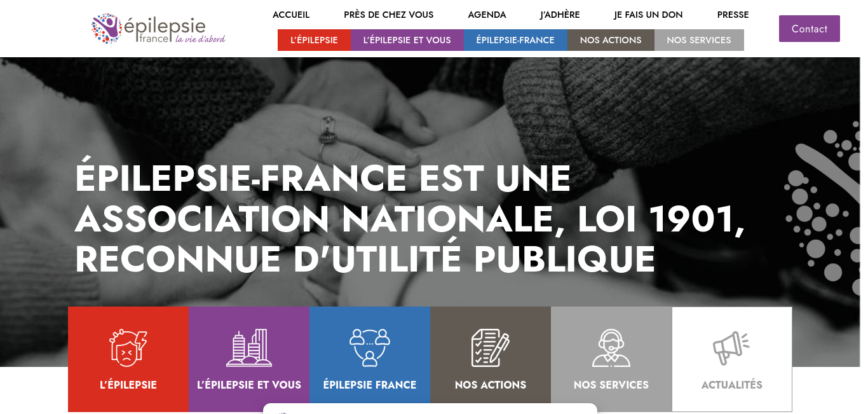Expand the Nos Actions navigation tab
This screenshot has width=868, height=414.
pyautogui.click(x=611, y=40)
